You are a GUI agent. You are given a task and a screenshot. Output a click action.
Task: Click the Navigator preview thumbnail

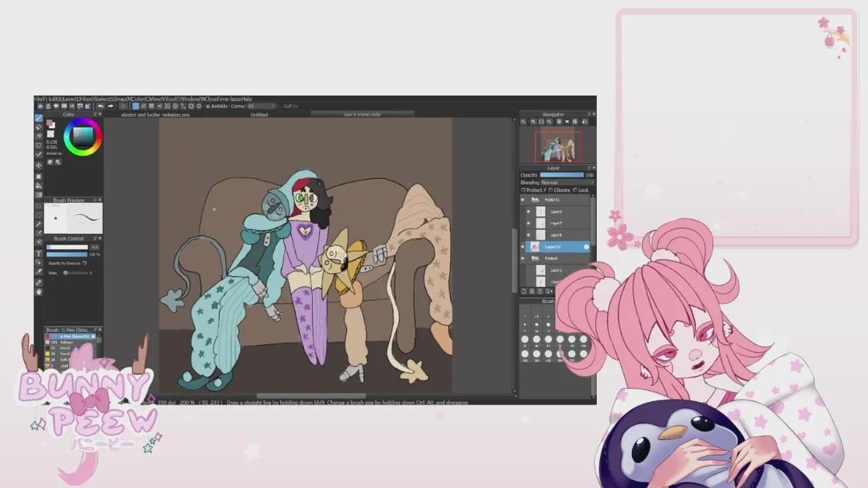pos(558,146)
